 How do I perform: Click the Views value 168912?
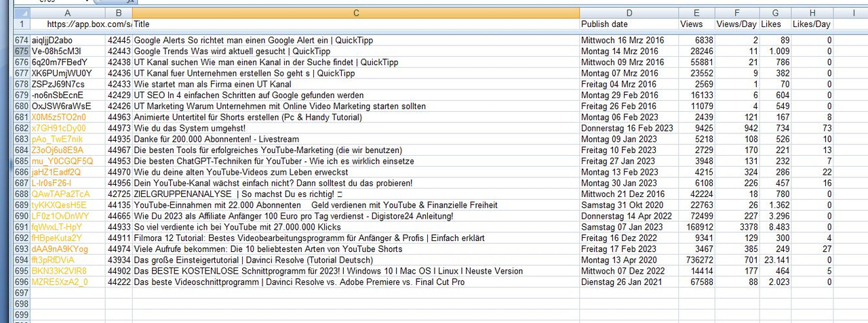click(700, 227)
